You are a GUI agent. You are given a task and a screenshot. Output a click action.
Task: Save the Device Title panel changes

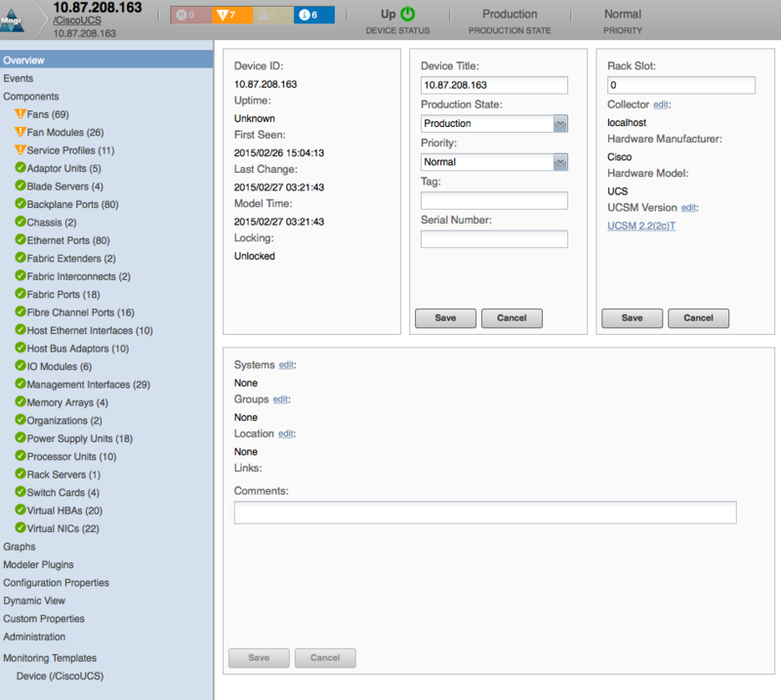(445, 318)
